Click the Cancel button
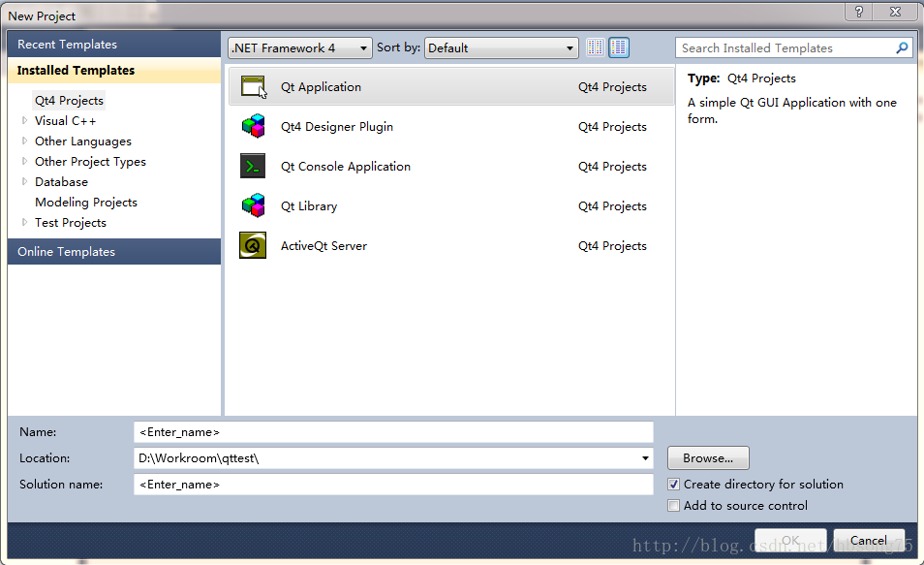 click(x=869, y=540)
